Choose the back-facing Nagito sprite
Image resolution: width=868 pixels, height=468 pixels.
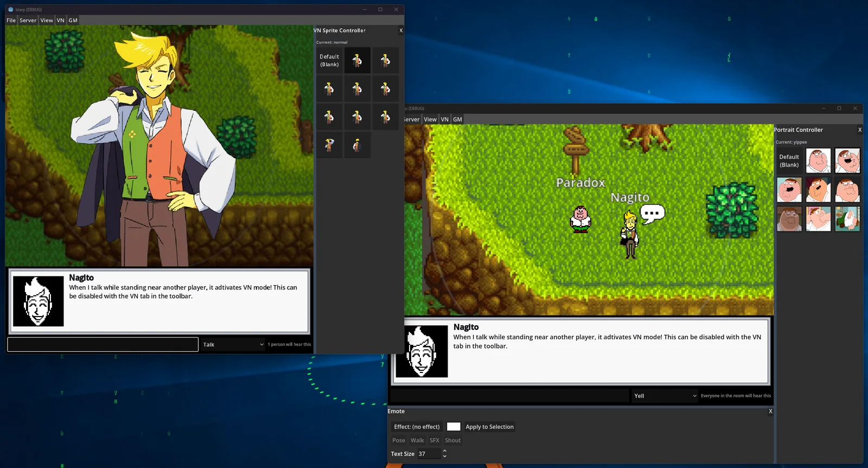click(x=358, y=145)
